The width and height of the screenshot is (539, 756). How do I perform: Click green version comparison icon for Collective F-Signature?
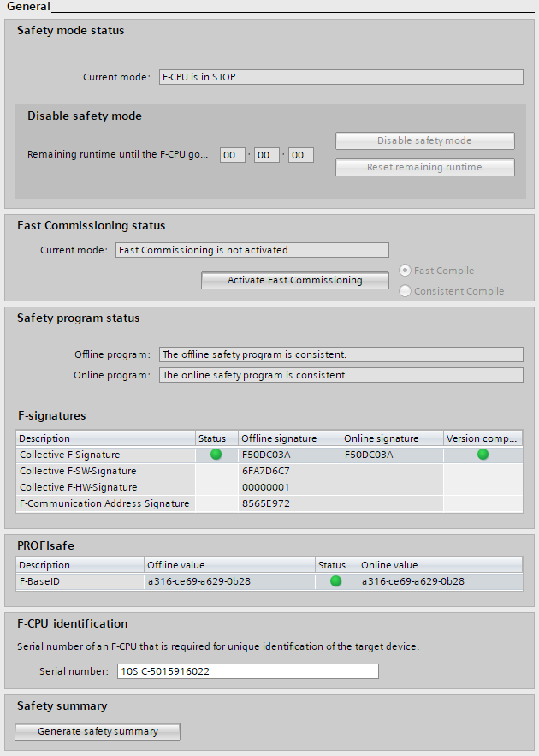pyautogui.click(x=483, y=454)
